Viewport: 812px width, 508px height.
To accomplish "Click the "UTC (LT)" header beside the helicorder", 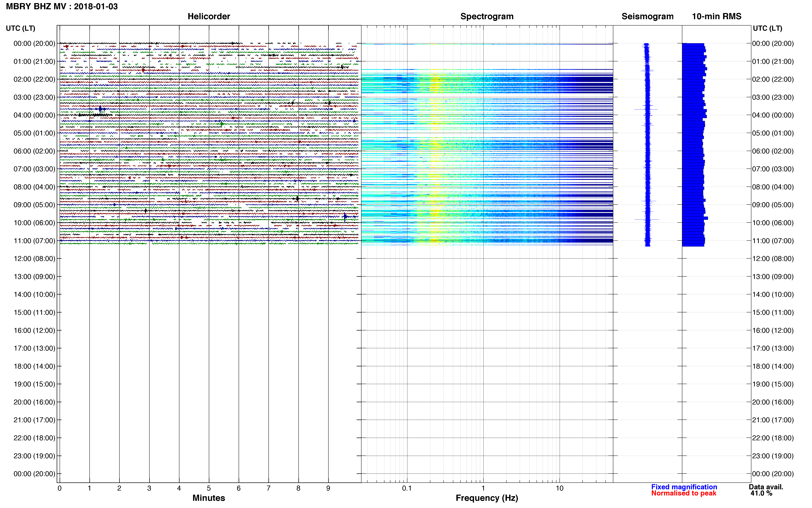I will (x=21, y=28).
